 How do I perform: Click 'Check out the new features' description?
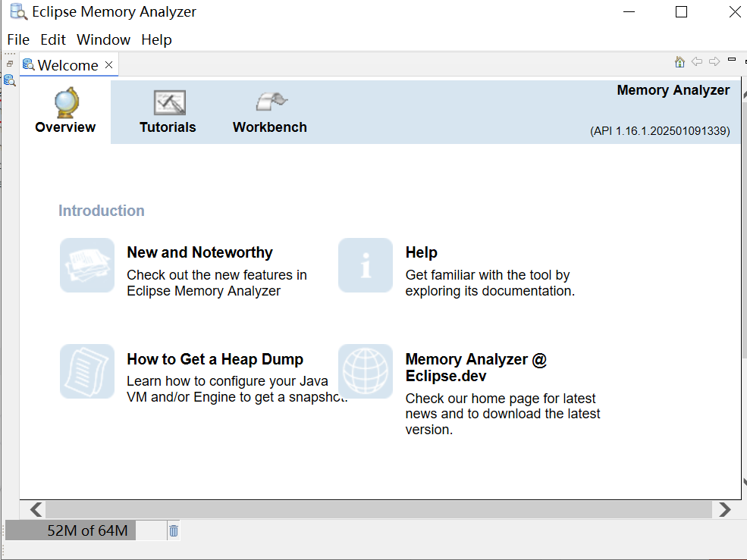pyautogui.click(x=217, y=283)
